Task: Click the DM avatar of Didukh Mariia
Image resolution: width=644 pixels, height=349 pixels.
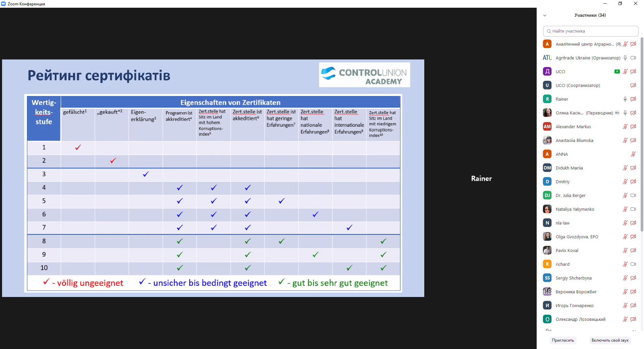Action: pos(547,168)
